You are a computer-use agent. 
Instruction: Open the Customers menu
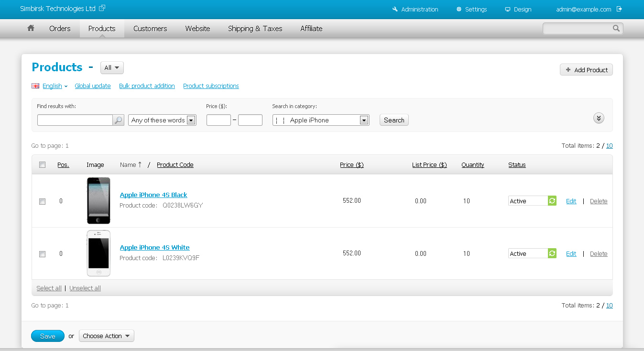(x=150, y=29)
